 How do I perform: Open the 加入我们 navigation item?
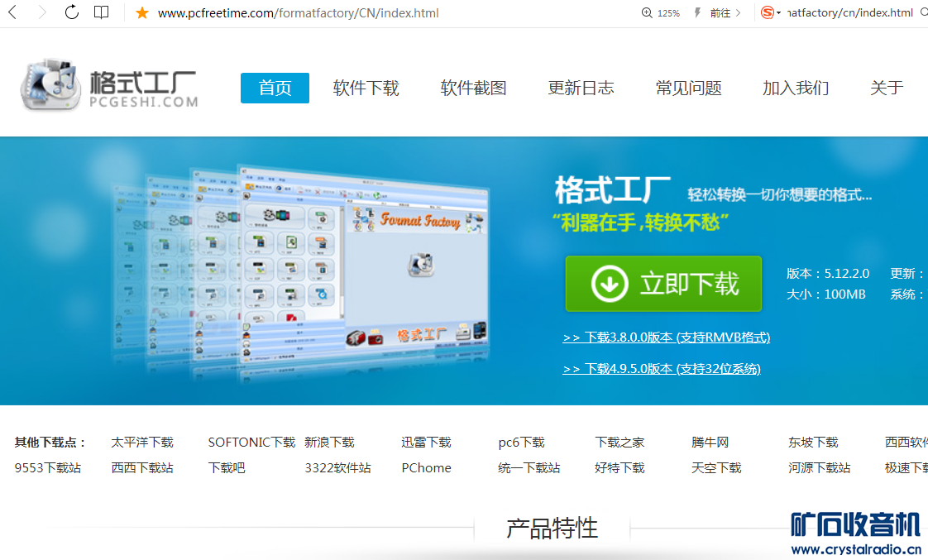796,89
